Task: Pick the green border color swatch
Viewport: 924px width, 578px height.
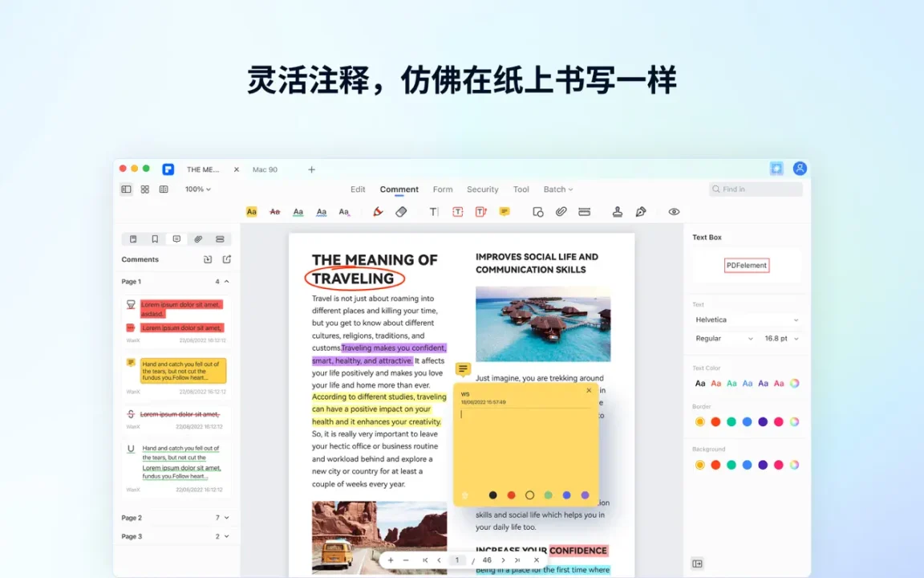Action: coord(731,421)
